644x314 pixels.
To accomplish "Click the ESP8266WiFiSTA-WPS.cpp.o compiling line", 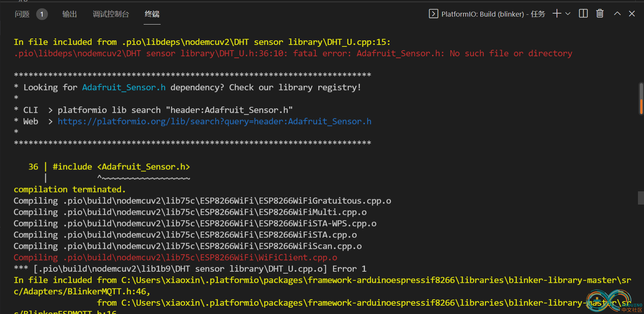I will 195,223.
